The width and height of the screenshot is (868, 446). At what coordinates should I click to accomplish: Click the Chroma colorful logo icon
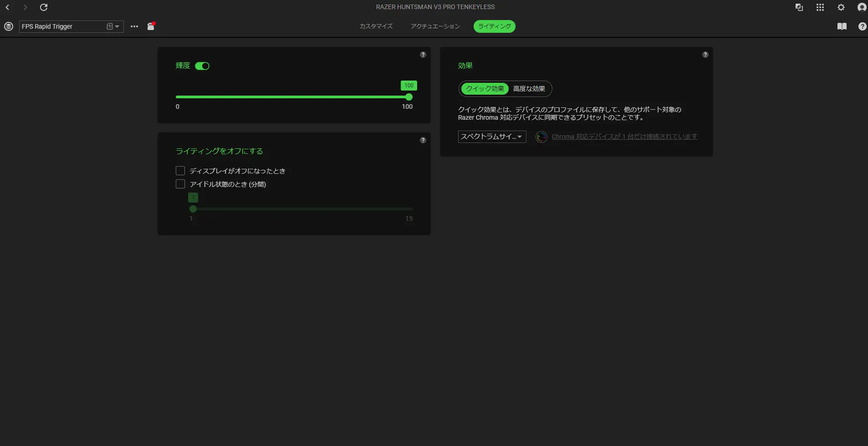(541, 137)
